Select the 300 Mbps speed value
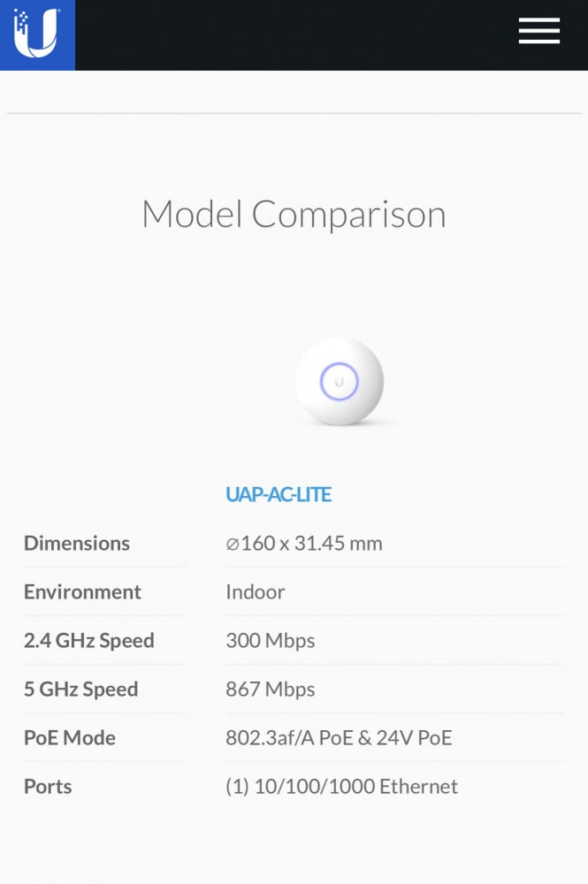Viewport: 588px width, 884px height. point(271,640)
